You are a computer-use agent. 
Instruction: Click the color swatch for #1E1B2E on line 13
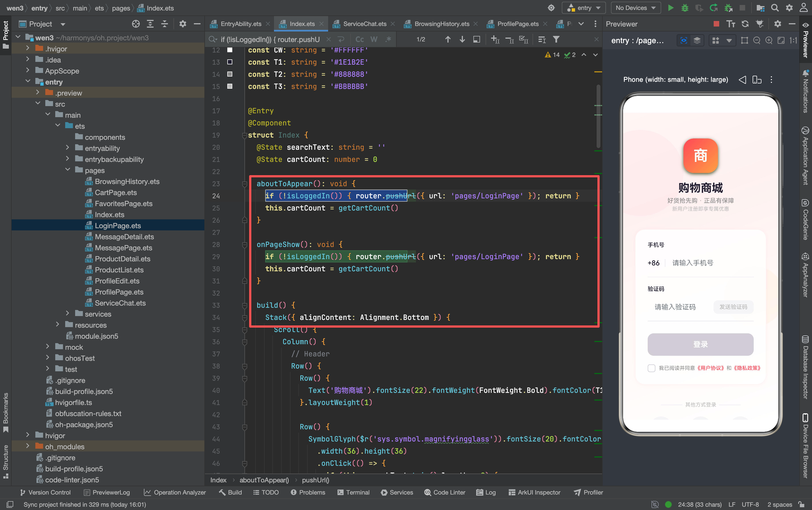[230, 62]
